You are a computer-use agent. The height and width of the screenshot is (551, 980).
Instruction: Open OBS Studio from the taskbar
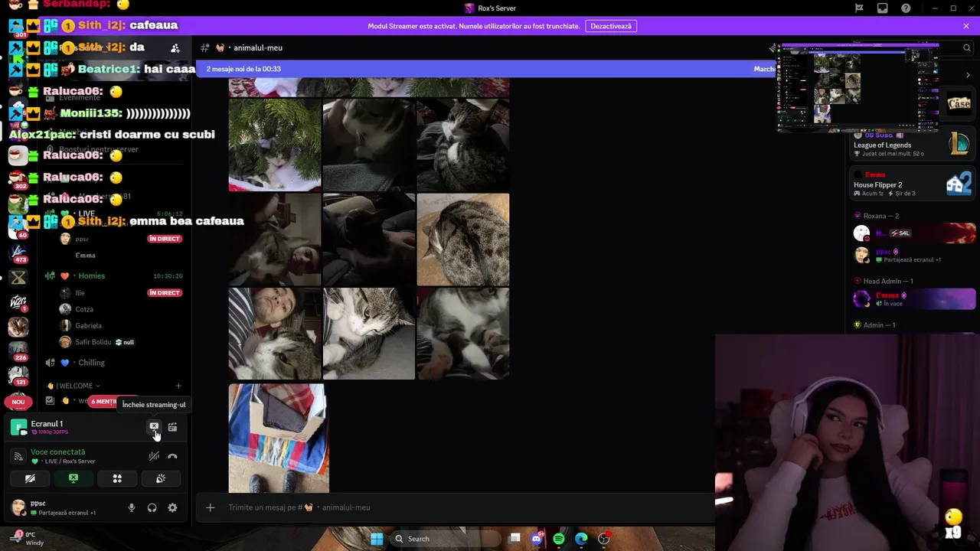coord(603,539)
